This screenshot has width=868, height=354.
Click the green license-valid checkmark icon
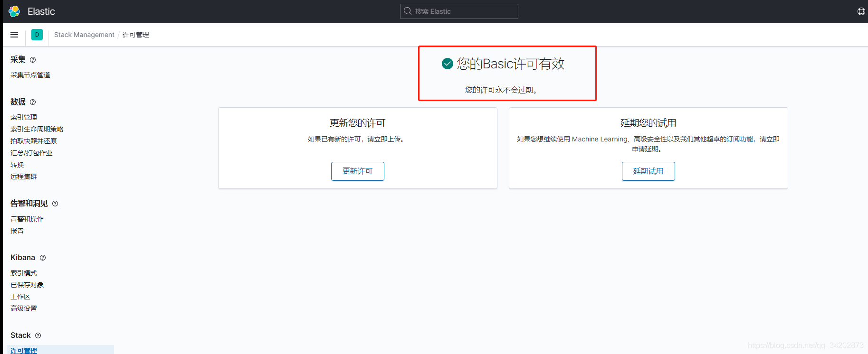pyautogui.click(x=448, y=64)
